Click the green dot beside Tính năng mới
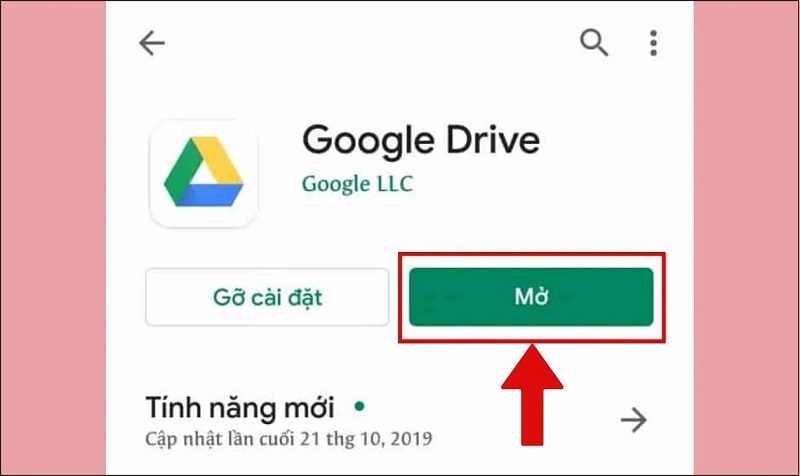Viewport: 800px width, 476px height. pyautogui.click(x=360, y=406)
